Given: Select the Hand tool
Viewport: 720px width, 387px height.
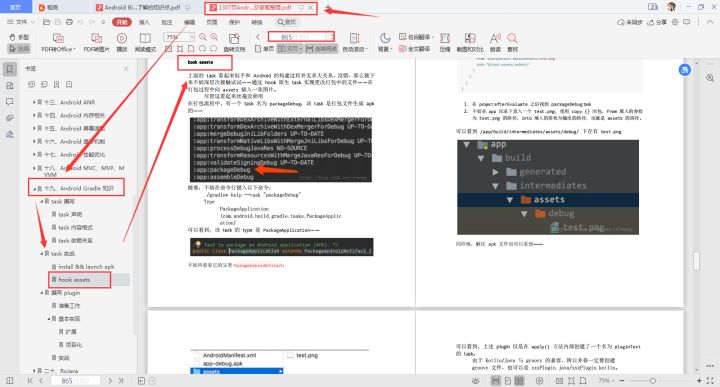Looking at the screenshot, I should click(19, 37).
